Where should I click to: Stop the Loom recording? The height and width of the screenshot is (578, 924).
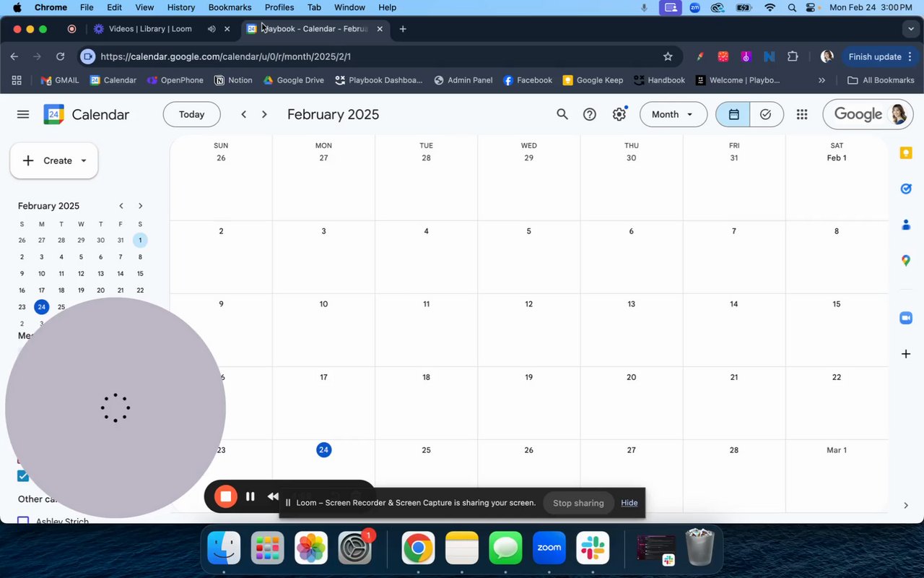(225, 496)
